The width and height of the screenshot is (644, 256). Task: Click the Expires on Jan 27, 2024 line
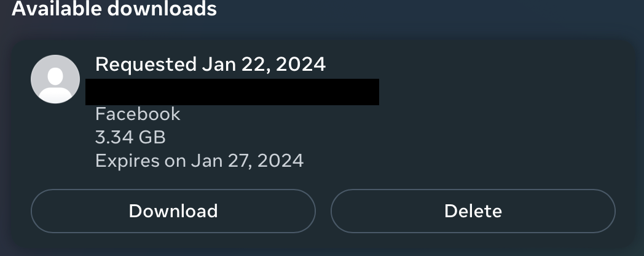tap(199, 161)
